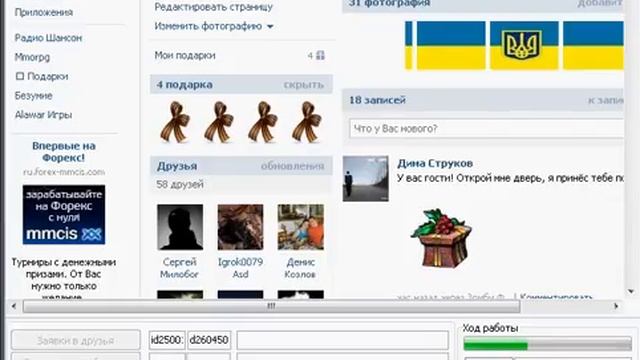
Task: Click the mmcis Forex banner image
Action: click(x=64, y=215)
